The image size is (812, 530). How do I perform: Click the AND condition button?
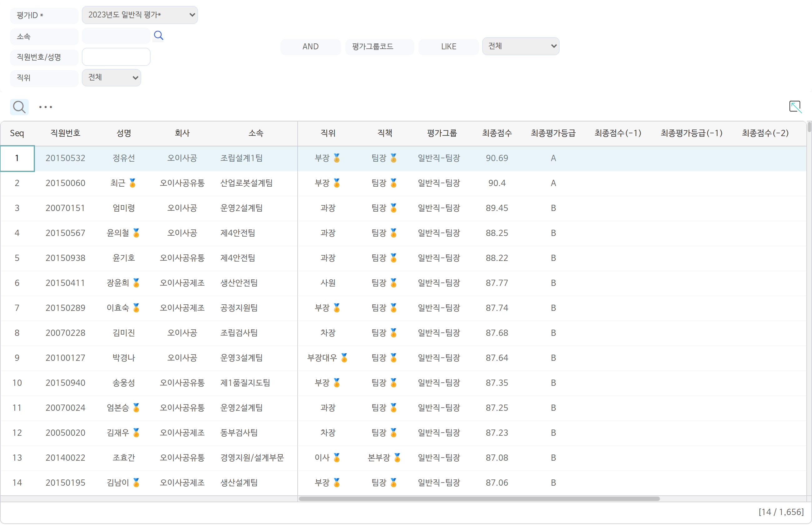(310, 47)
